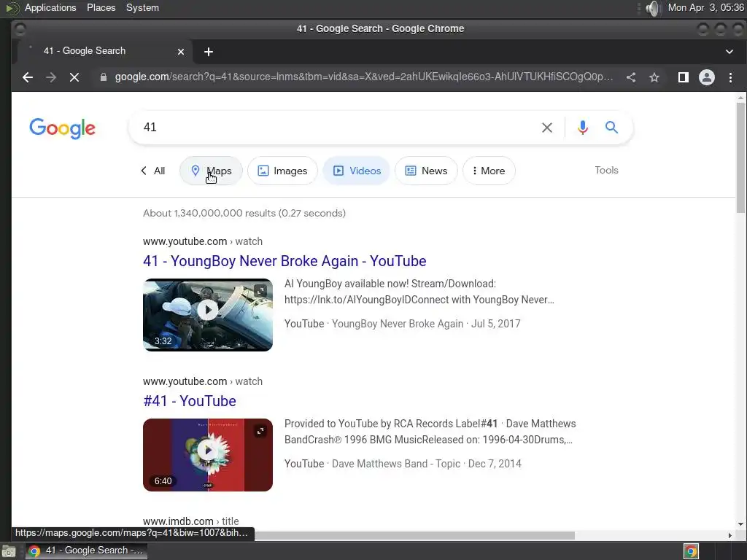Click Chrome icon in bottom tray
Viewport: 747px width, 560px height.
(x=691, y=551)
